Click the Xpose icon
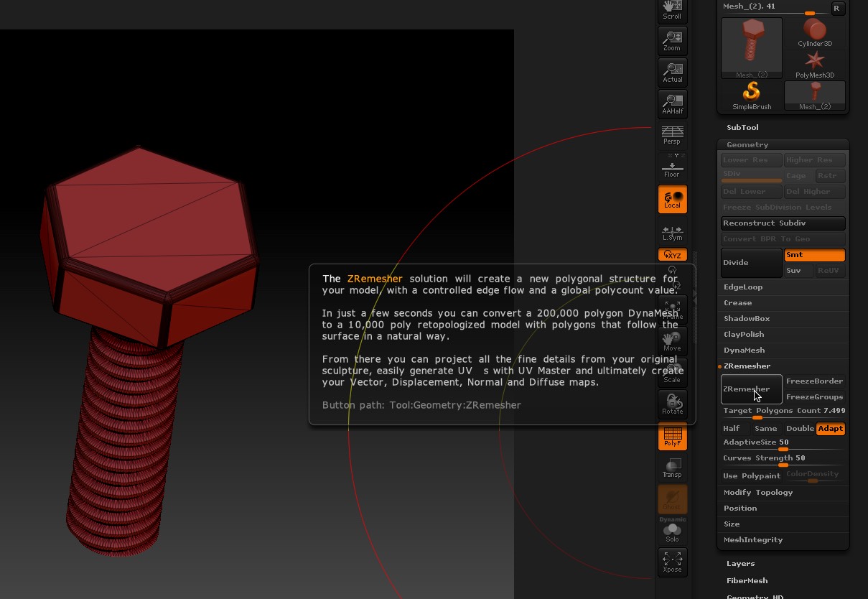Viewport: 868px width, 599px height. tap(672, 562)
